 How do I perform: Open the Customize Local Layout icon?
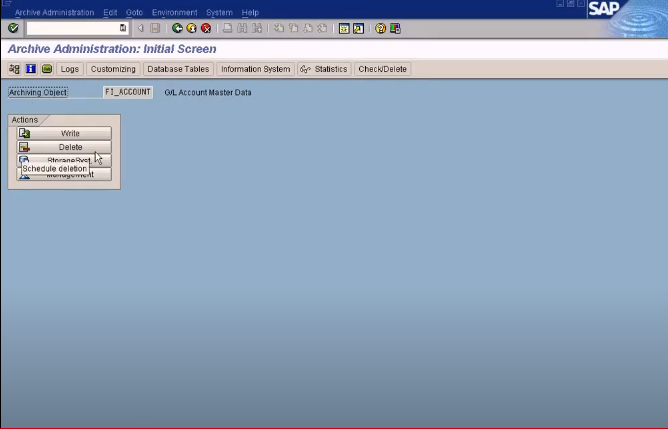(395, 29)
